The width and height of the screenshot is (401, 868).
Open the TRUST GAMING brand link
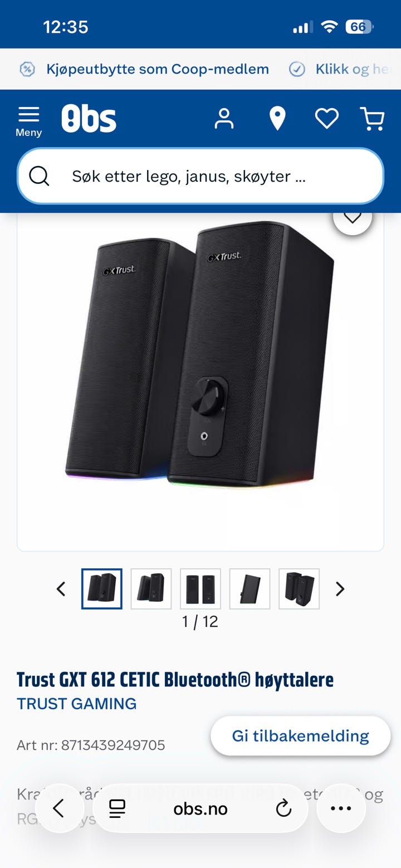pos(77,704)
